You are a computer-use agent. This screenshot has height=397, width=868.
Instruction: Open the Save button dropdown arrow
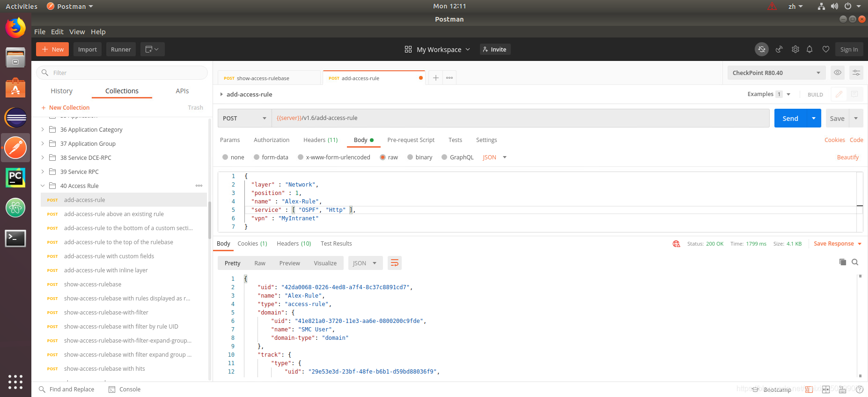pyautogui.click(x=856, y=118)
